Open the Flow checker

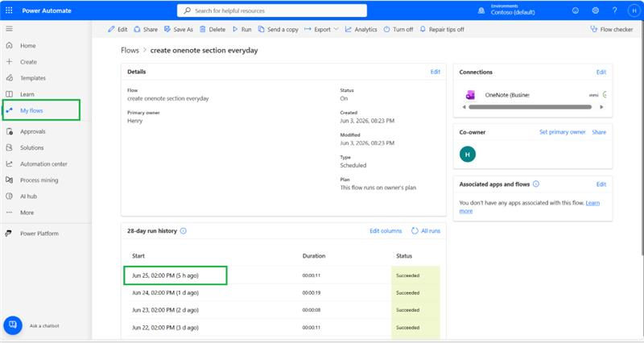point(612,29)
